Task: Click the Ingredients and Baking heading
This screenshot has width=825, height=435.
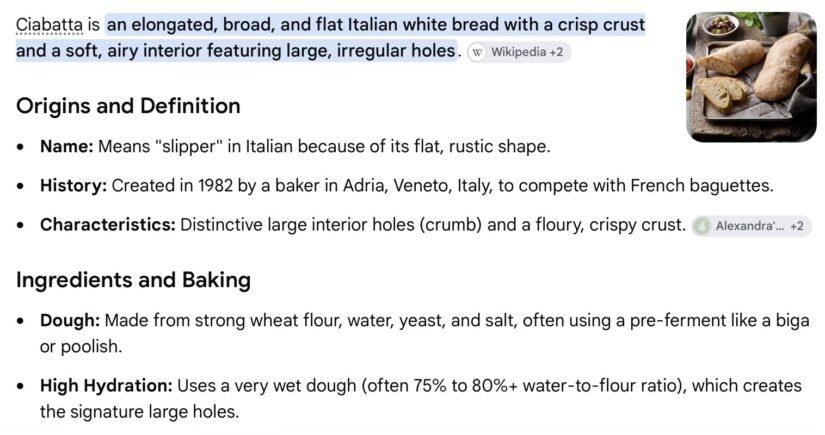Action: (133, 280)
